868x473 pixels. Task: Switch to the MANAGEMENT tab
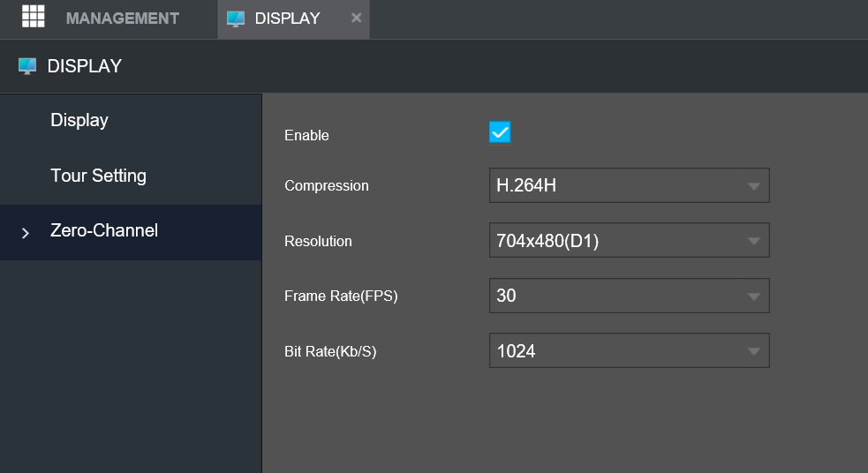123,19
